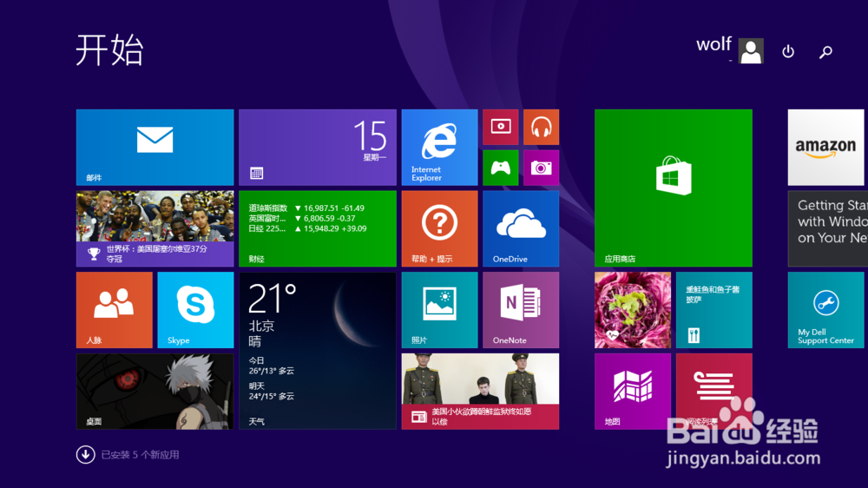
Task: Open the Food & Drink recipe tile
Action: tap(714, 310)
